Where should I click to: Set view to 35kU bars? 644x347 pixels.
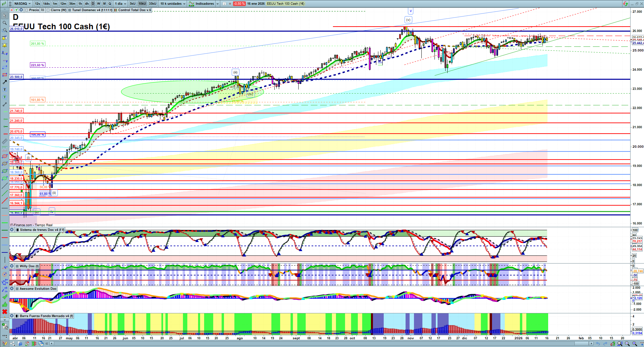pos(153,4)
